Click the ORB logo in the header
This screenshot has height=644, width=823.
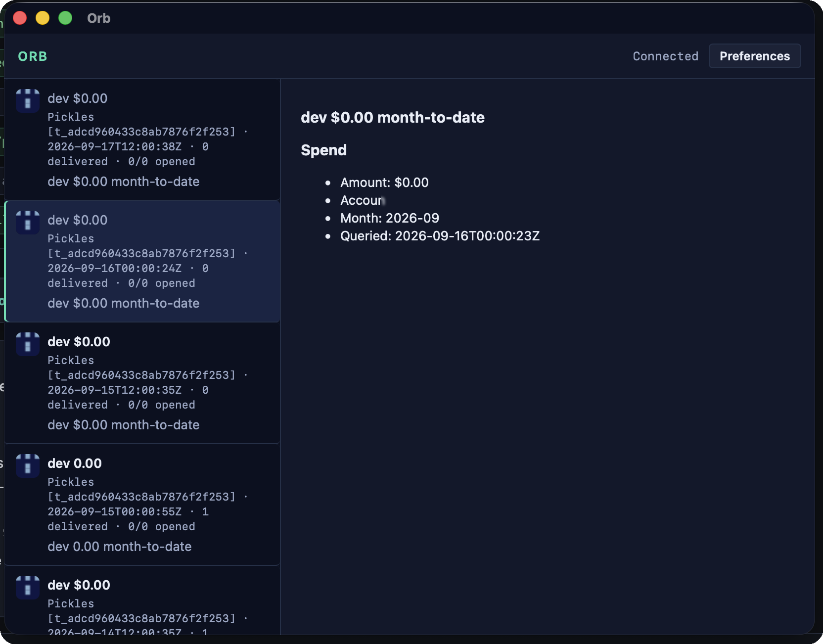[x=33, y=56]
